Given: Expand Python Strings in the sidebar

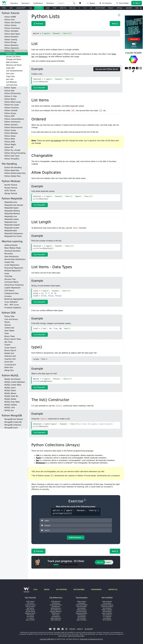Looking at the screenshot, I should pos(26,43).
